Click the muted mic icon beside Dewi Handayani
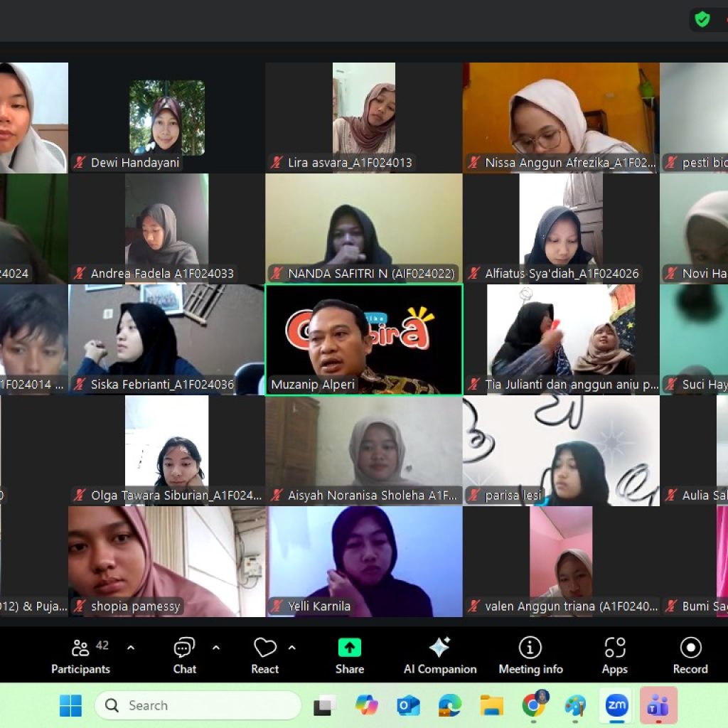 click(80, 163)
